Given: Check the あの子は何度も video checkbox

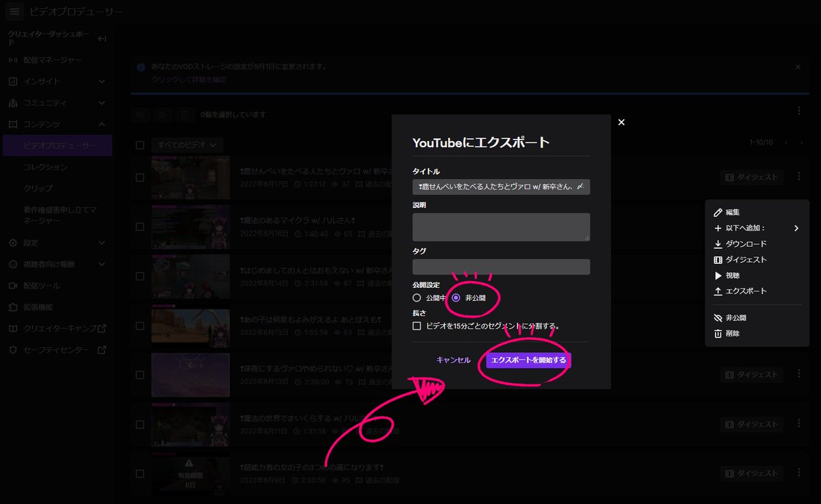Looking at the screenshot, I should tap(140, 326).
